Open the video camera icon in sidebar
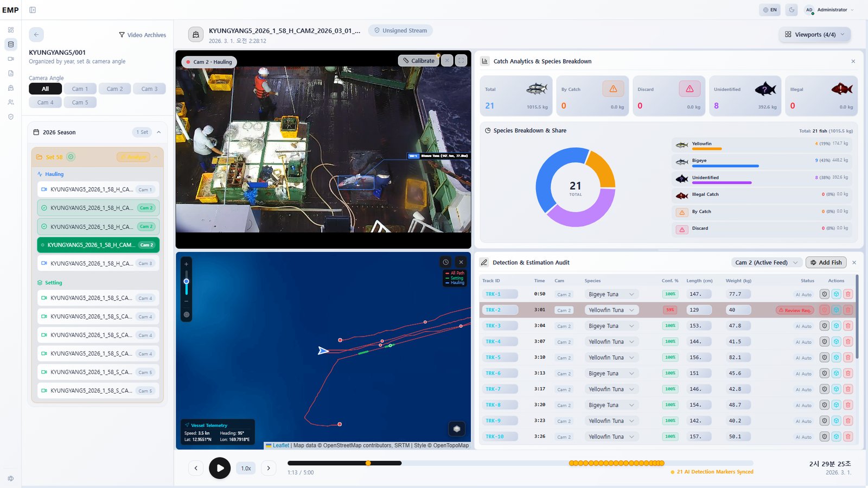 click(11, 59)
